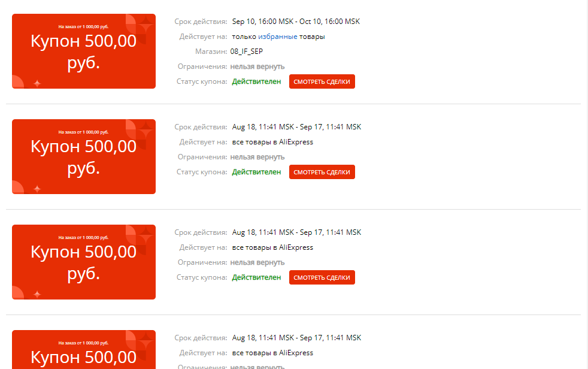Click the second Купон 500,00 руб. card
Screen dimensions: 588x369
tap(84, 156)
